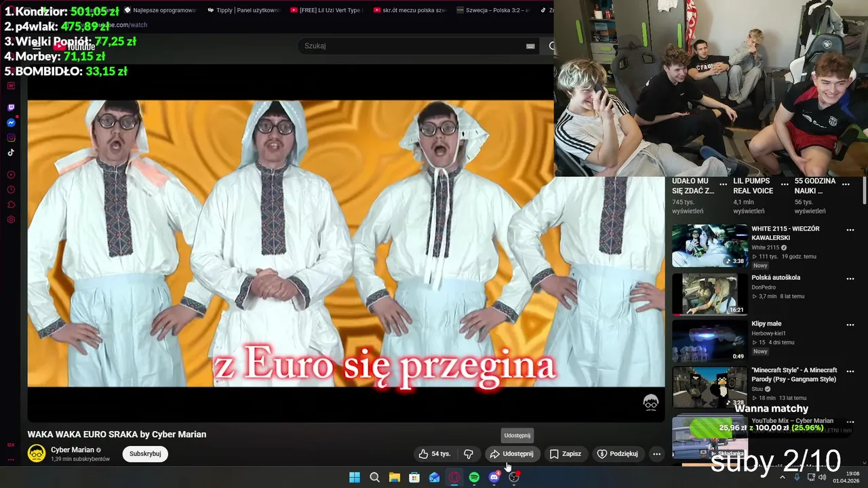Open options for Klipy małe video

pos(850,325)
